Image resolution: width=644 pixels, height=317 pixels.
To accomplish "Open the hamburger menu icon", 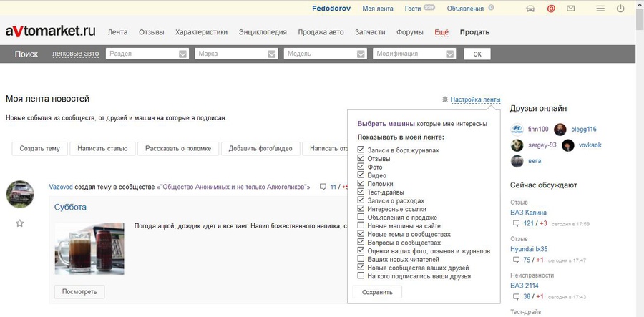I will 600,8.
